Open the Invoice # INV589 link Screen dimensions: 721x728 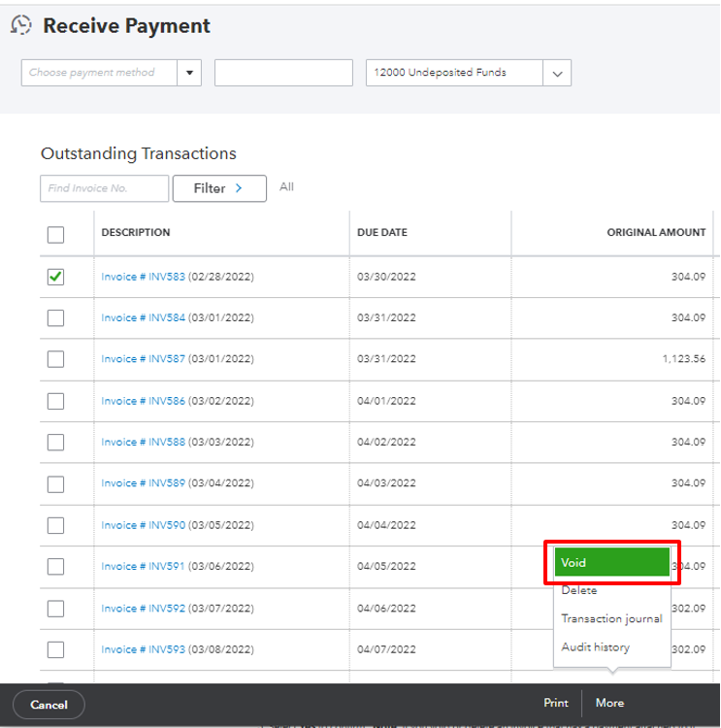[143, 483]
